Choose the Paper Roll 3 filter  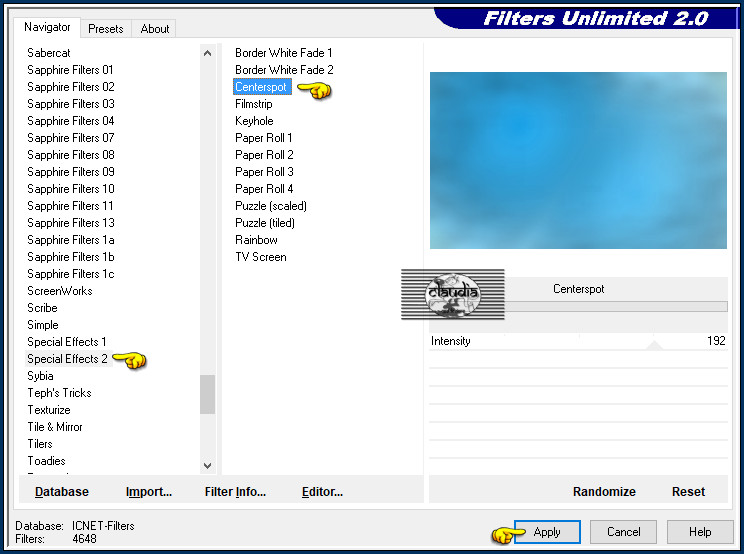pyautogui.click(x=264, y=172)
